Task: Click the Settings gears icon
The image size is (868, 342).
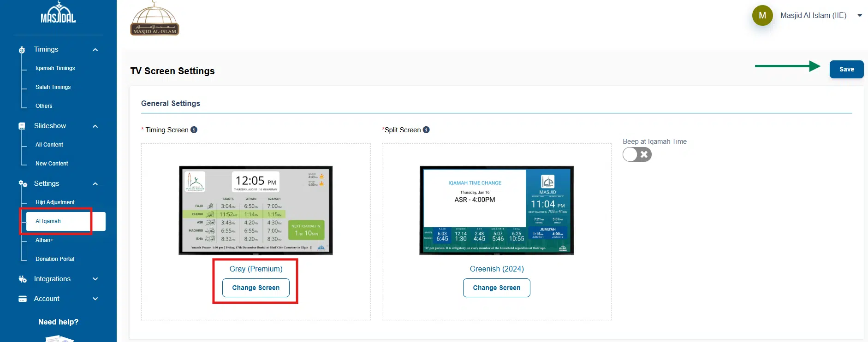Action: [x=23, y=183]
